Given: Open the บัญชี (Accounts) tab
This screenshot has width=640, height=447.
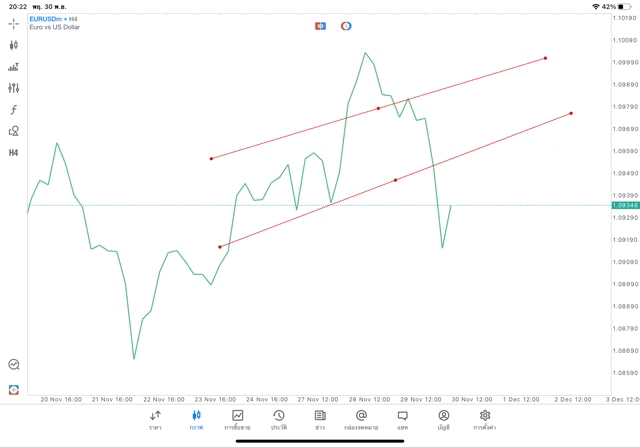Looking at the screenshot, I should point(443,419).
